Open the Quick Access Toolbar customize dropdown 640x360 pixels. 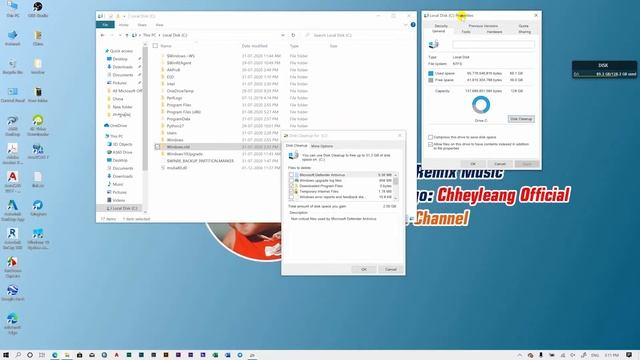(x=124, y=16)
